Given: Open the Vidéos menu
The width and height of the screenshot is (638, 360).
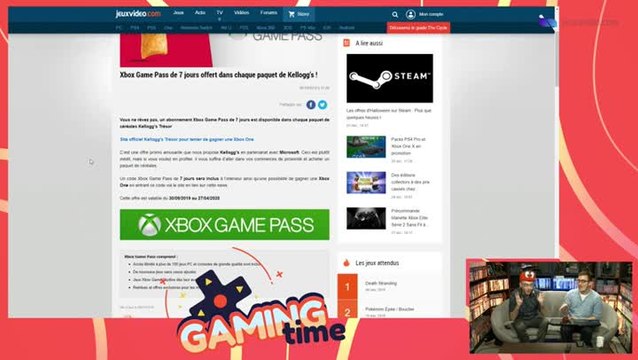Looking at the screenshot, I should pos(241,13).
